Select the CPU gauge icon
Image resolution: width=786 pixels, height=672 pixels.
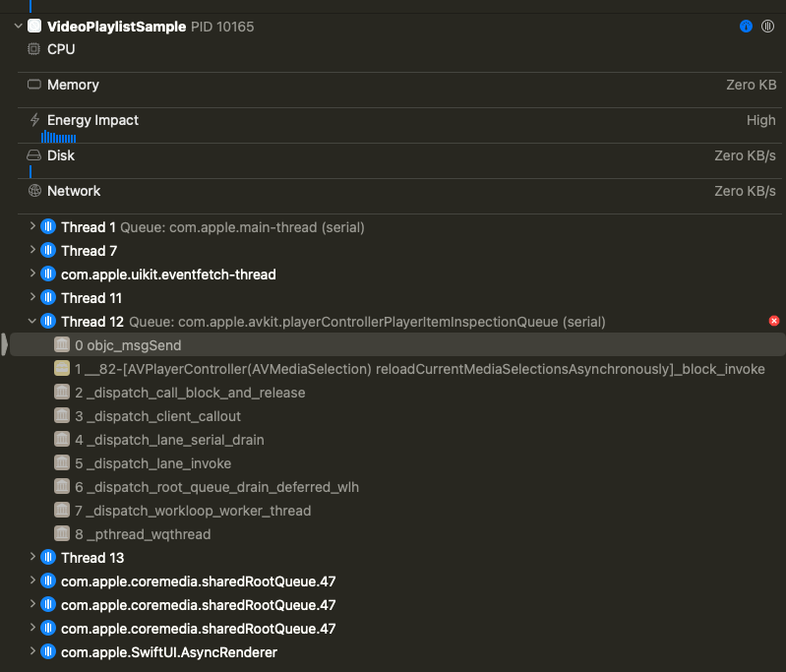(33, 49)
